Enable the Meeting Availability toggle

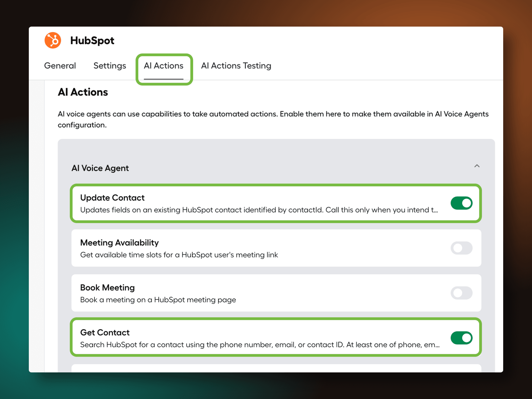[462, 248]
